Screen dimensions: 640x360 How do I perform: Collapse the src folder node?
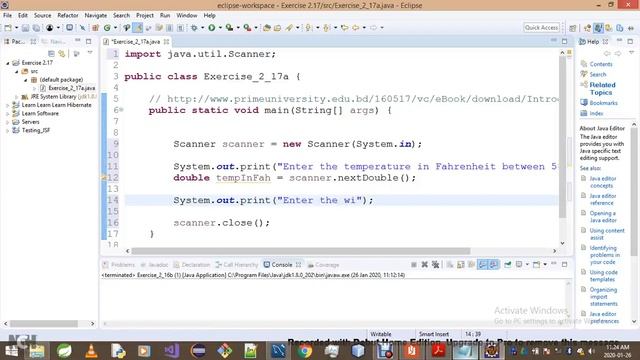click(17, 71)
